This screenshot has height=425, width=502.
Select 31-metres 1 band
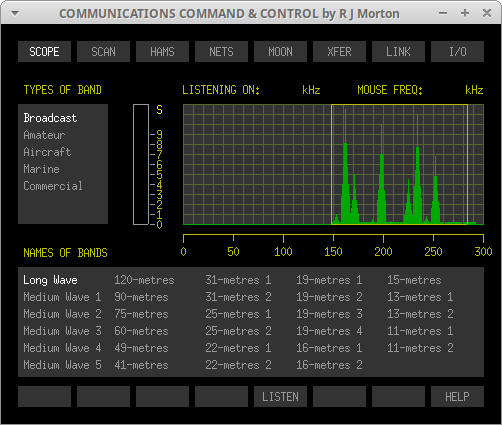click(238, 280)
